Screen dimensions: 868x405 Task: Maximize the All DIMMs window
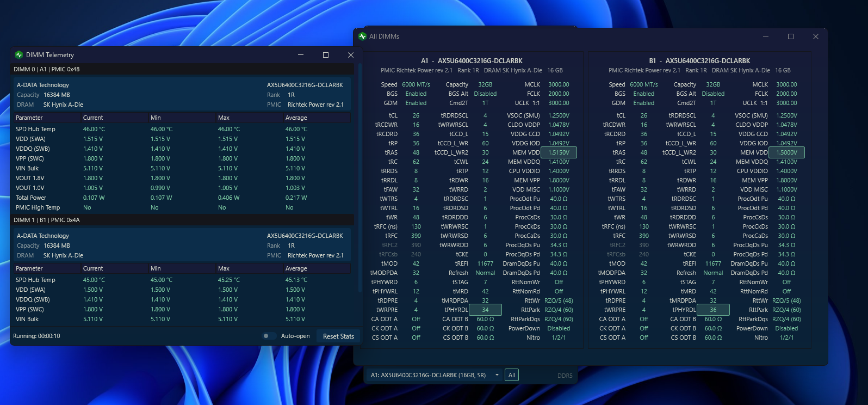pos(791,36)
